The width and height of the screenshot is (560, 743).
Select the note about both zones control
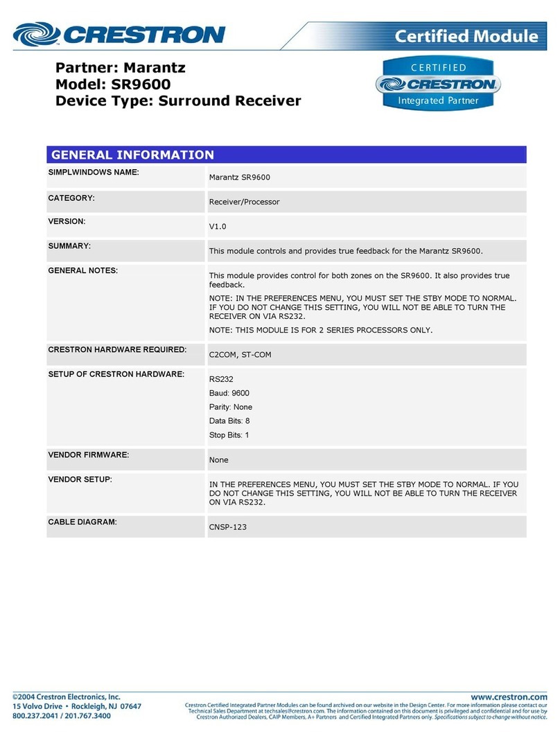point(360,280)
